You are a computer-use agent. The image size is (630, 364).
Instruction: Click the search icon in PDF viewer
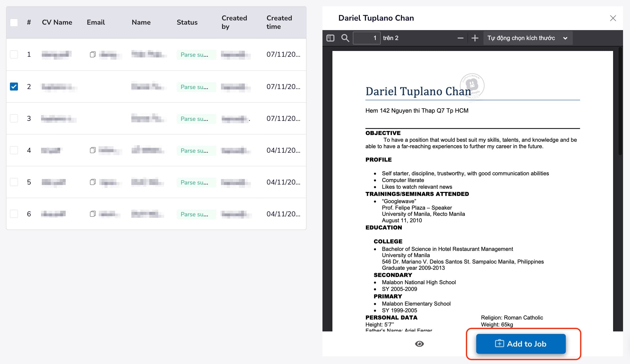[346, 38]
